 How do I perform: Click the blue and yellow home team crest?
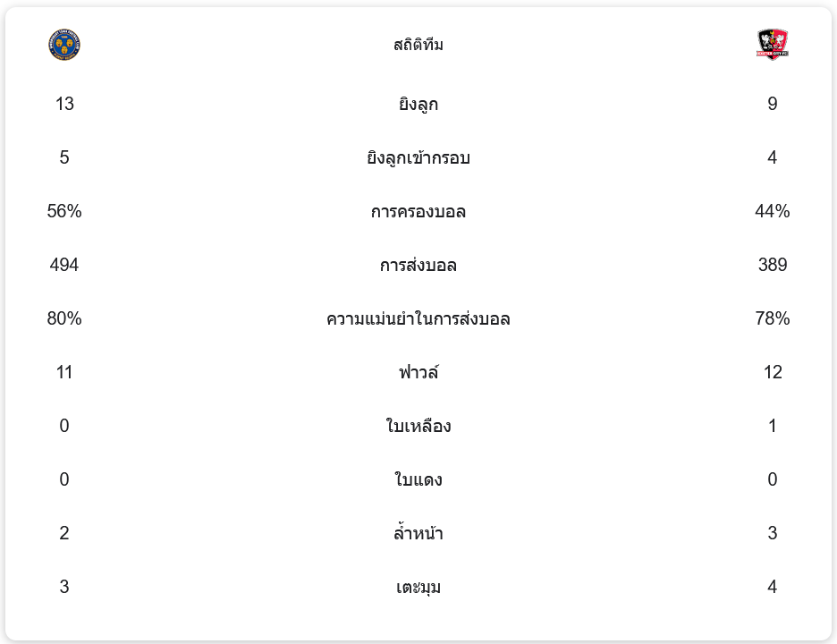(64, 45)
